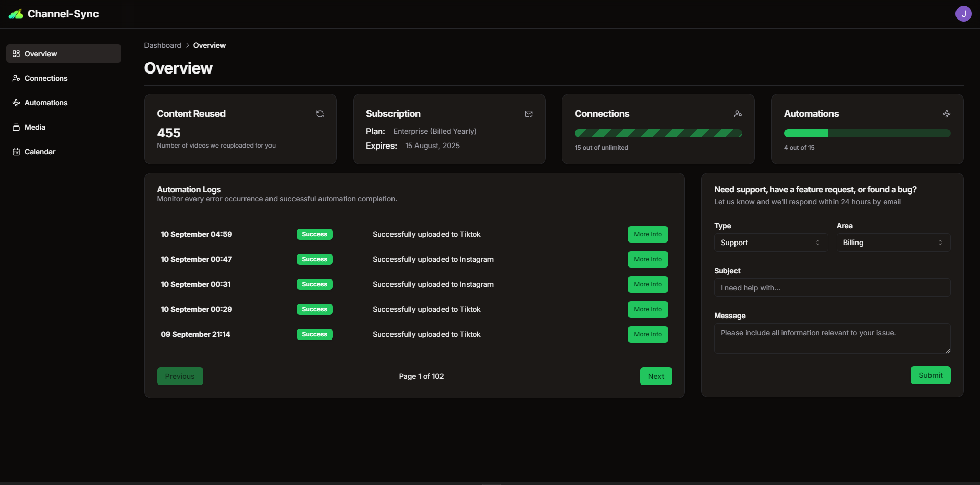Click the 455 content reused count
980x485 pixels.
(168, 133)
